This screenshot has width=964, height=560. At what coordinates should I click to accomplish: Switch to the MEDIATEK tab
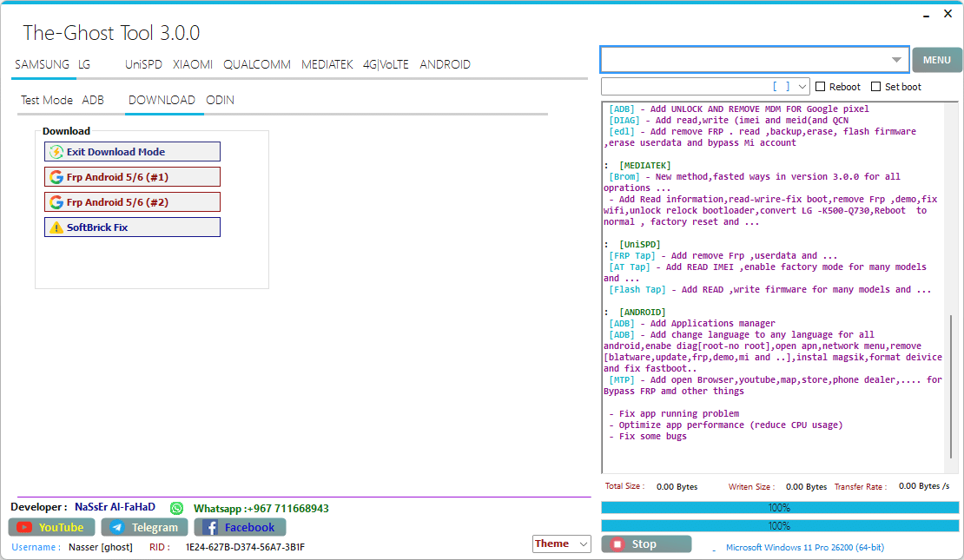[327, 64]
